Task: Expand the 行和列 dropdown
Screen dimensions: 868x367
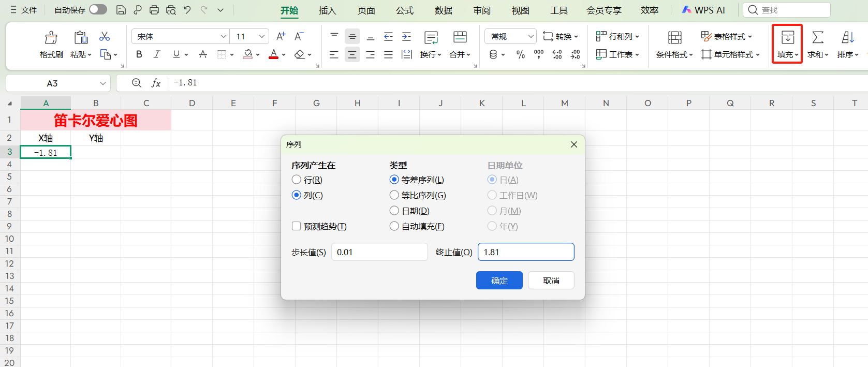Action: (x=637, y=37)
